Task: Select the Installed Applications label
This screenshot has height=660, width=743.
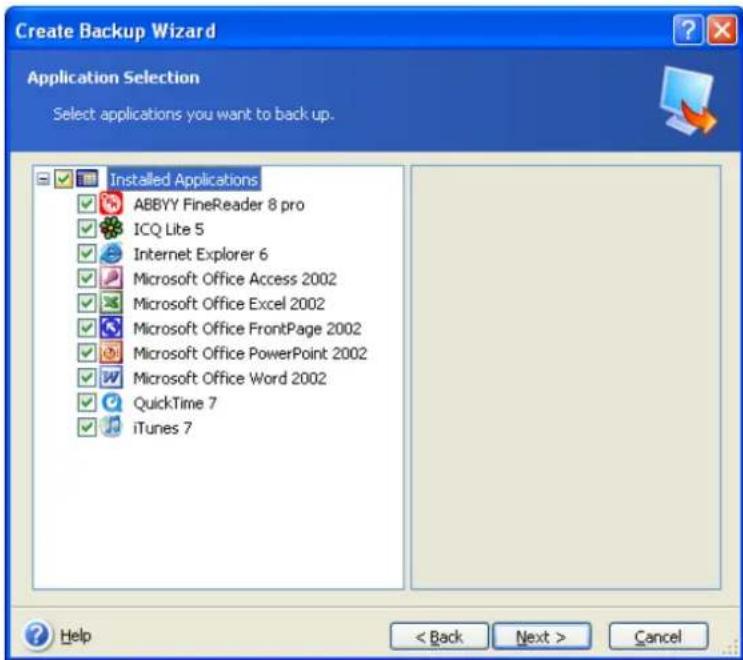Action: (184, 180)
